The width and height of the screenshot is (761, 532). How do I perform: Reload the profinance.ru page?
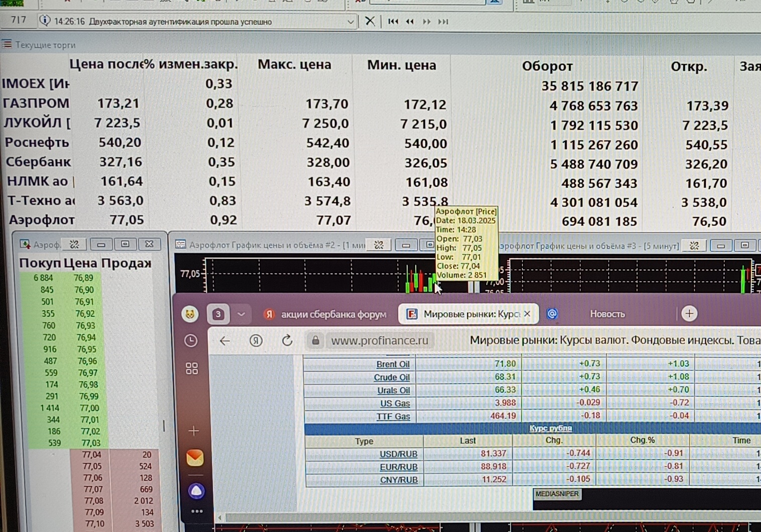tap(287, 341)
